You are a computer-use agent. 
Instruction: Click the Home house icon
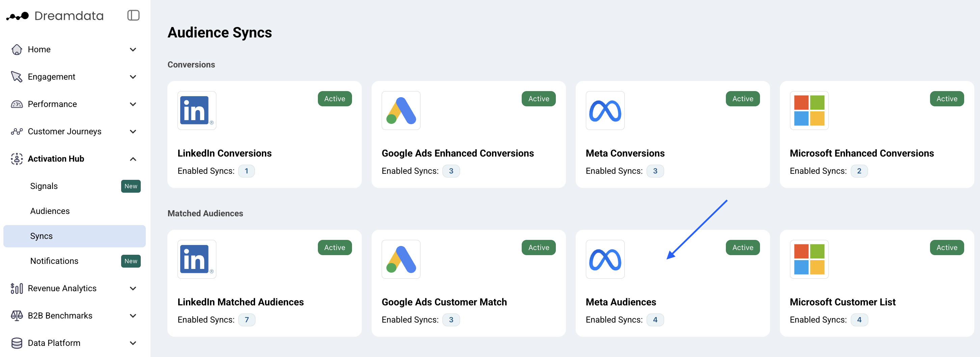tap(17, 49)
